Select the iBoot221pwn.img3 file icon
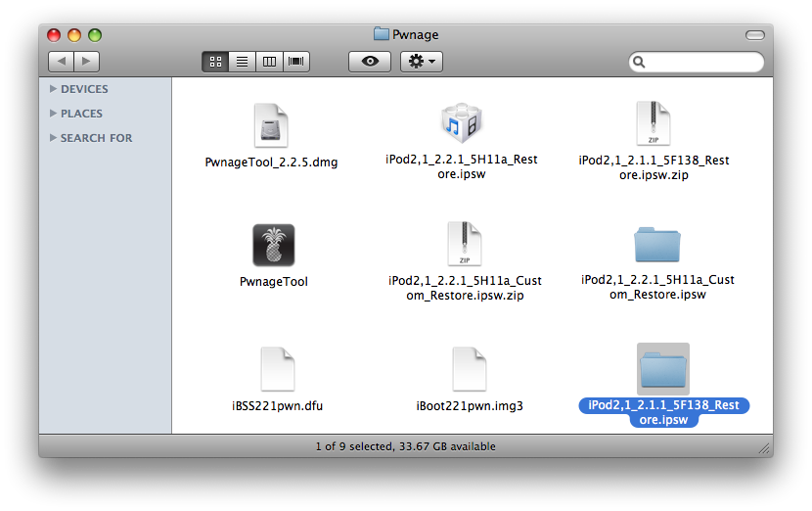812x511 pixels. click(x=469, y=370)
